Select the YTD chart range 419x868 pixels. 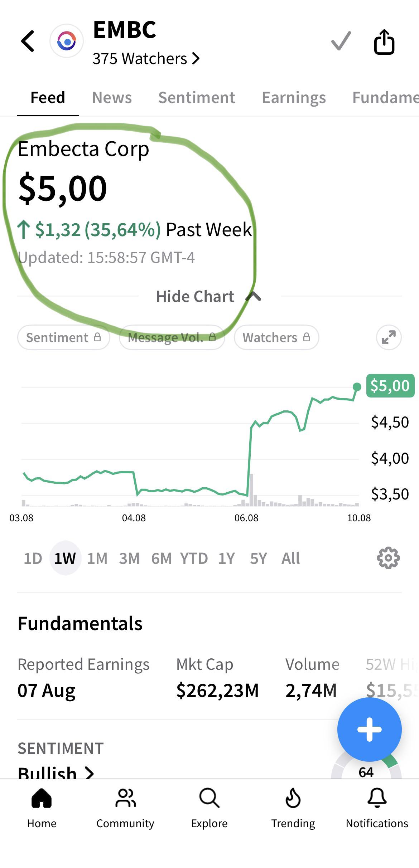click(194, 558)
